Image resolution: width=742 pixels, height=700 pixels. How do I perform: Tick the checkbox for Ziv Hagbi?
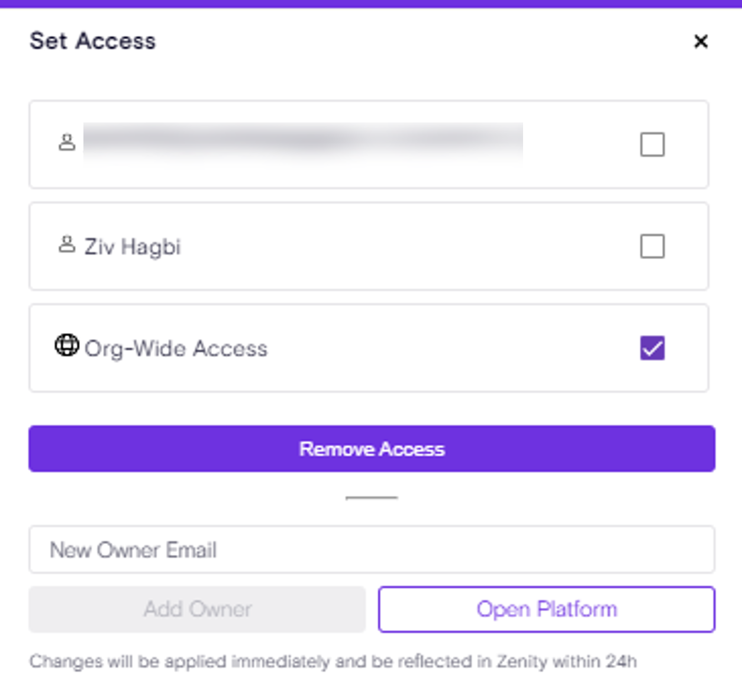(652, 246)
